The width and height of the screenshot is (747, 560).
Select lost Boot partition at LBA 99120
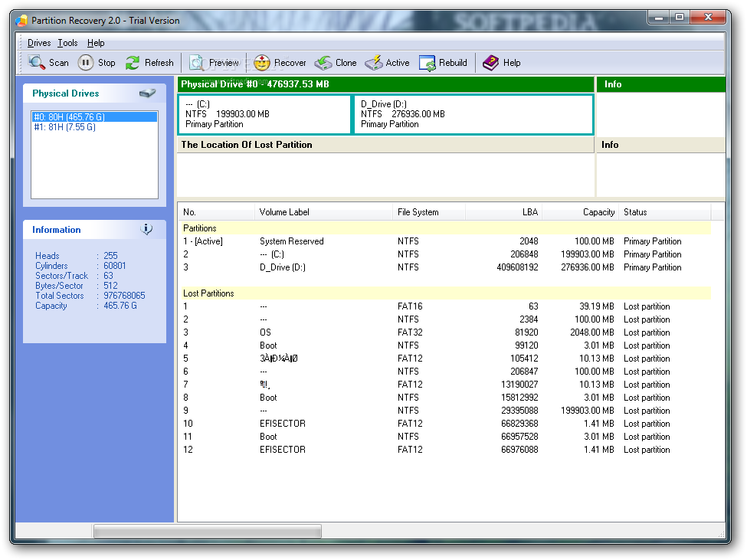[444, 345]
